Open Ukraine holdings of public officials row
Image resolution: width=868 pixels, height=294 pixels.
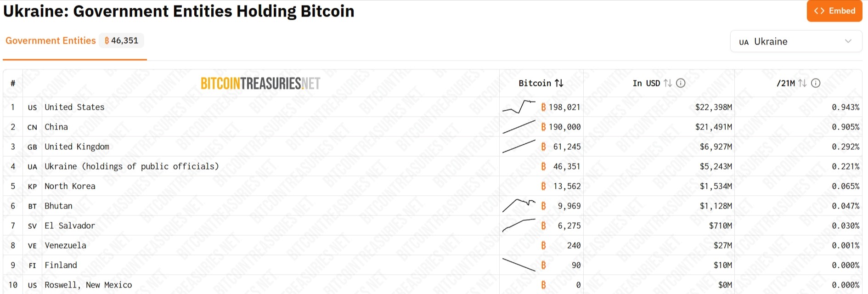(x=131, y=167)
